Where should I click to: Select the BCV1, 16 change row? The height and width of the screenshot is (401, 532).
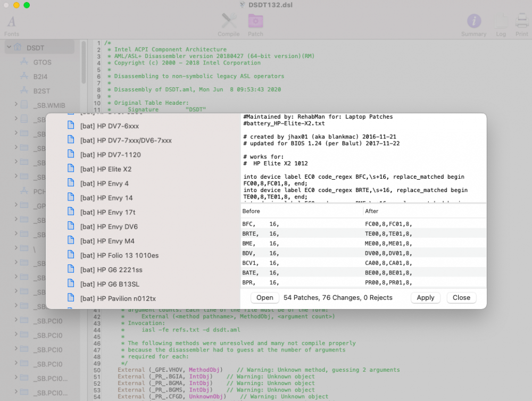click(363, 263)
